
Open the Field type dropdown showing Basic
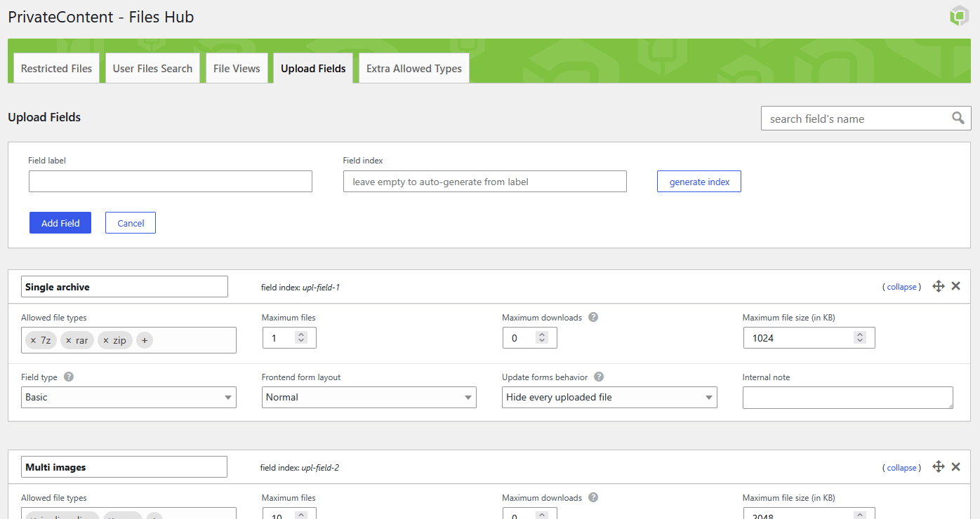(x=128, y=397)
